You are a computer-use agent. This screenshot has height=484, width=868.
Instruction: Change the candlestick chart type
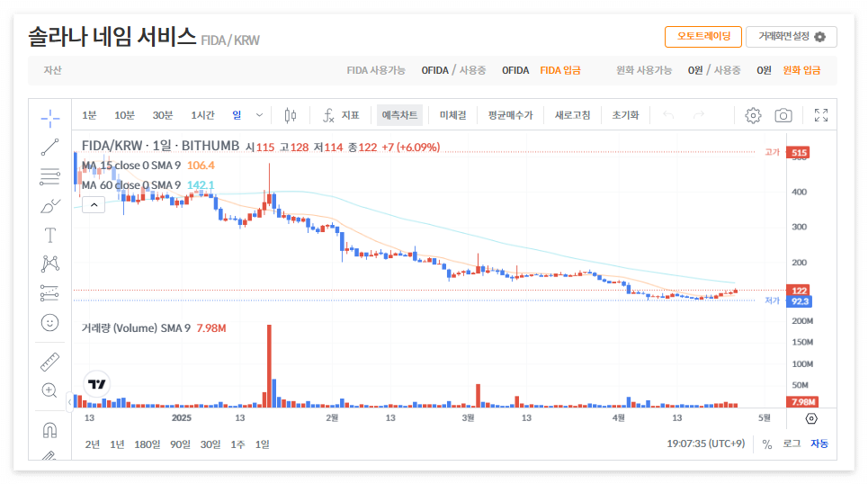(290, 115)
